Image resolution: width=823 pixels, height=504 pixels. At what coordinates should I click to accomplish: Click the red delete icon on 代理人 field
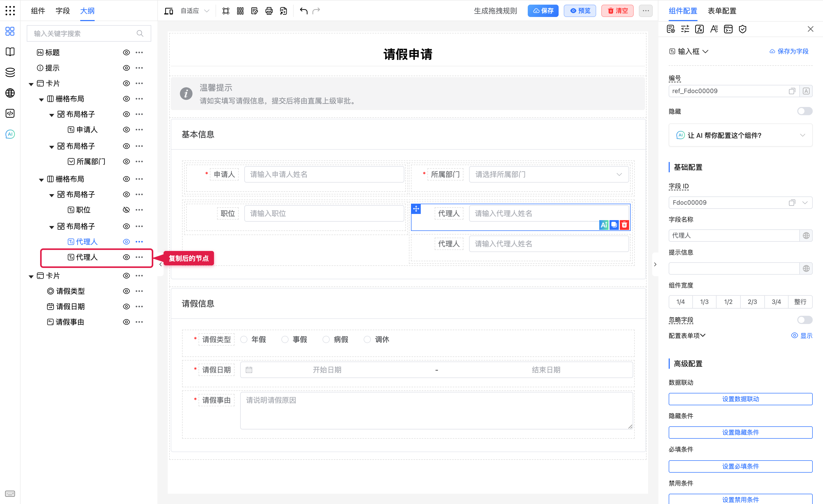[x=624, y=225]
